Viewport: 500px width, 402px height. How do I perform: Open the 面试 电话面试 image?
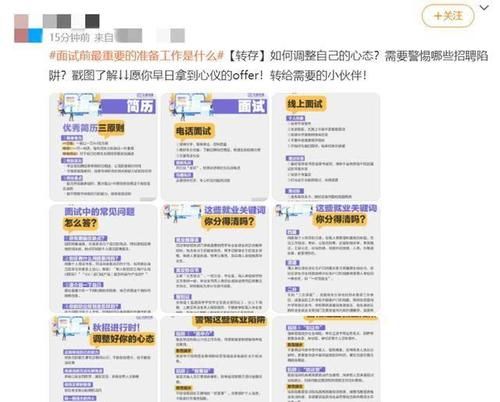click(x=215, y=147)
